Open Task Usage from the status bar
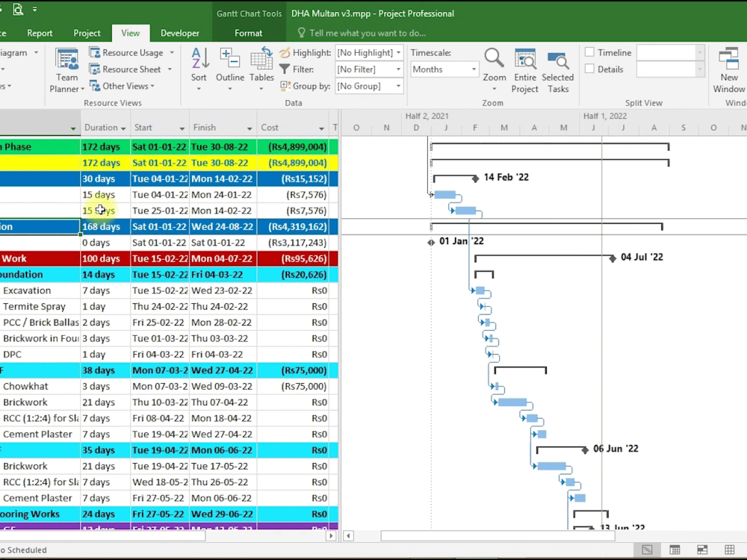The image size is (747, 560). 675,550
